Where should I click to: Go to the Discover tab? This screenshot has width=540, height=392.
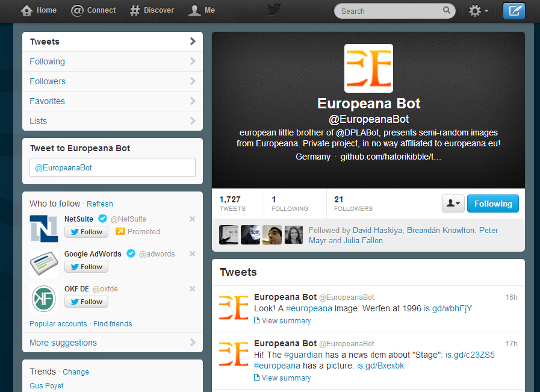coord(152,10)
